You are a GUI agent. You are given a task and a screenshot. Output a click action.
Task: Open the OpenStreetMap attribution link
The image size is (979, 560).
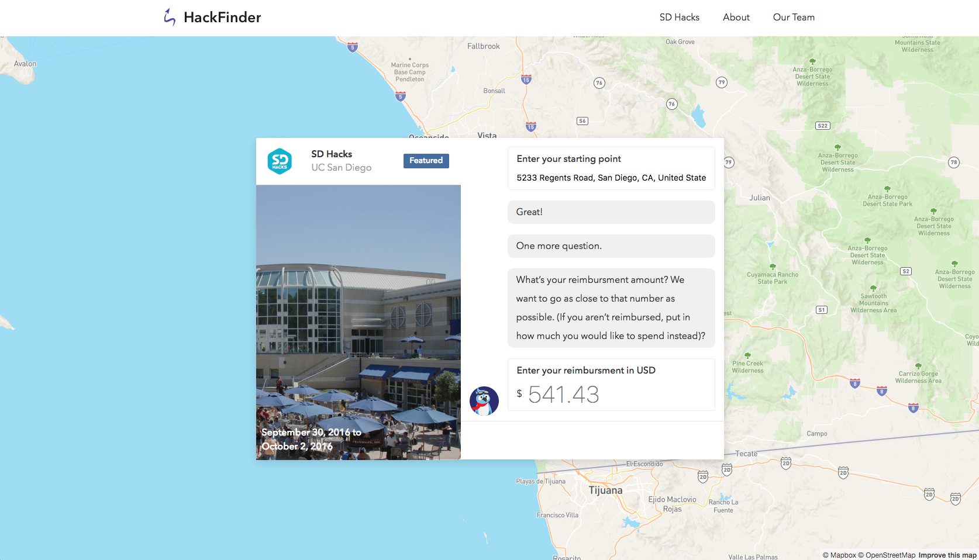click(x=887, y=555)
